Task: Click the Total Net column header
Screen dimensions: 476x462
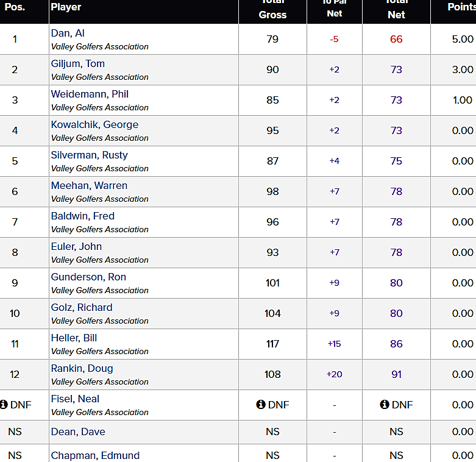Action: (396, 10)
